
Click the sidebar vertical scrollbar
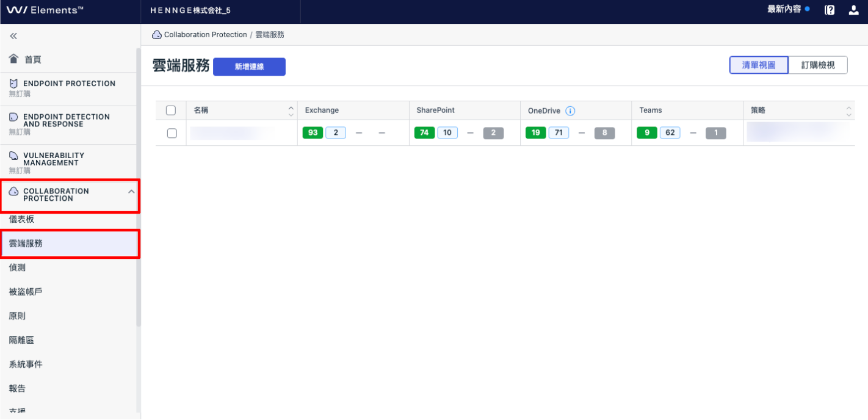[x=138, y=188]
